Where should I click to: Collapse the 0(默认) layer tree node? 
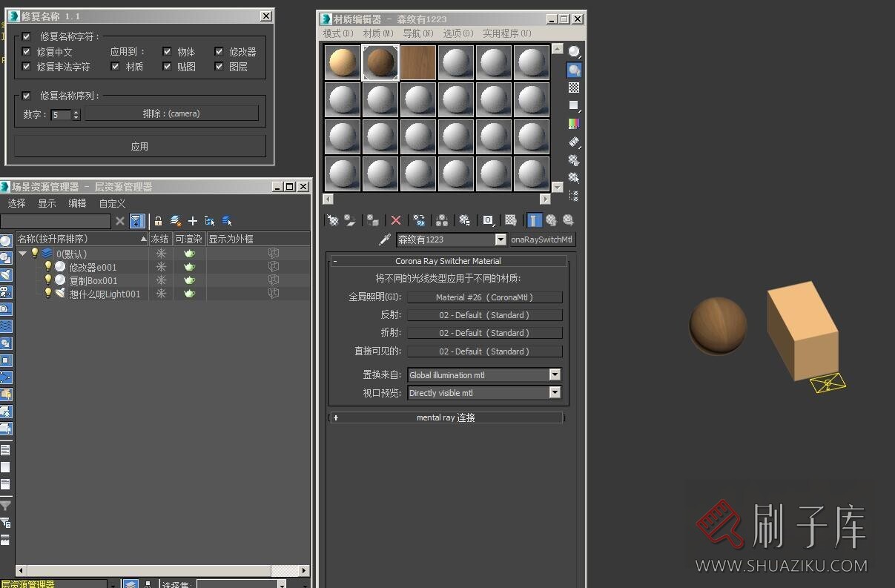click(23, 254)
